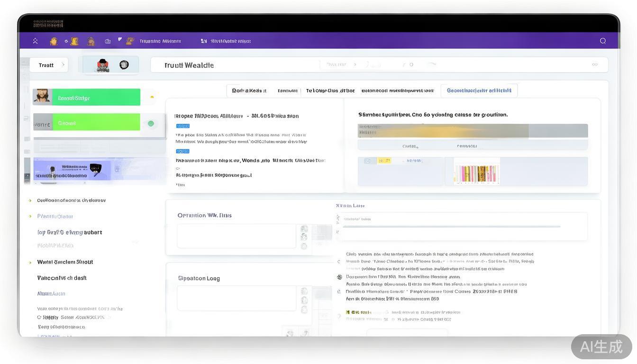Select the masked character avatar beside Traatt
The width and height of the screenshot is (637, 364).
point(102,65)
